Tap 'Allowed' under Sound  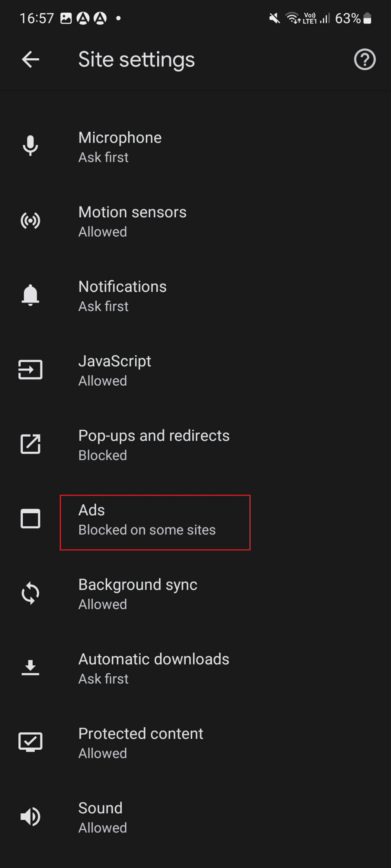(103, 828)
